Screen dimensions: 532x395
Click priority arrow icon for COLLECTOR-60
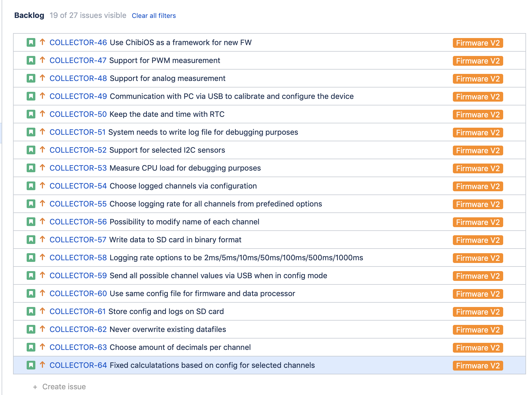(42, 293)
